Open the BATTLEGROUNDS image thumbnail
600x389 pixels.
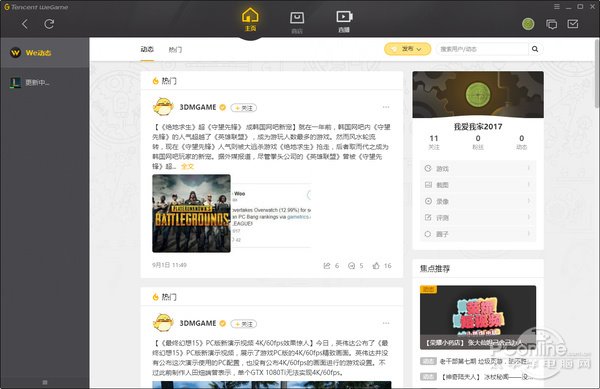point(191,213)
